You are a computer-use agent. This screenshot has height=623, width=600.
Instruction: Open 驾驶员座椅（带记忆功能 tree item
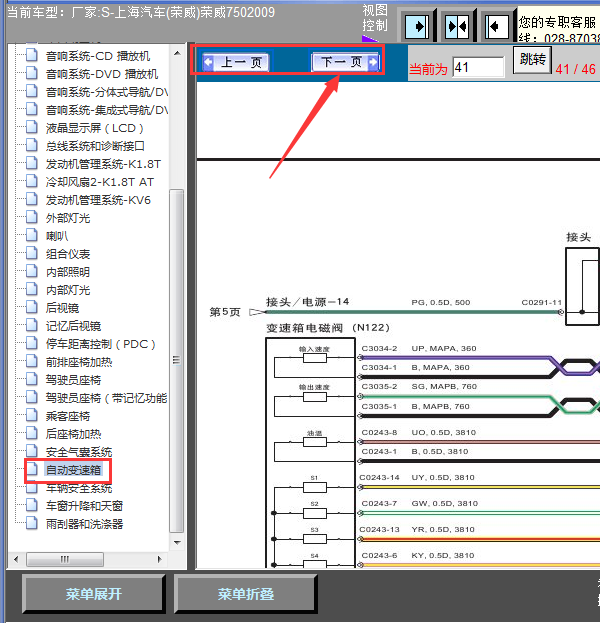point(106,398)
